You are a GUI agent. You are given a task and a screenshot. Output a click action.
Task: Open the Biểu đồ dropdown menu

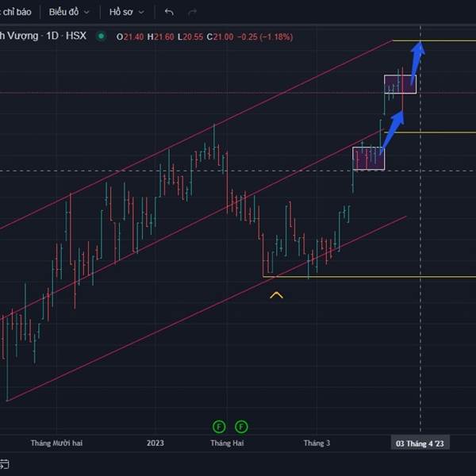pos(69,12)
